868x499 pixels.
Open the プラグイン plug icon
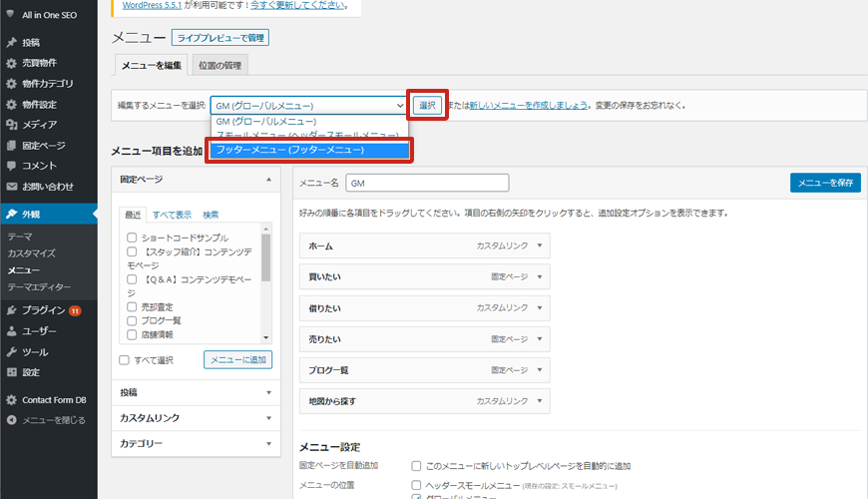[x=11, y=310]
